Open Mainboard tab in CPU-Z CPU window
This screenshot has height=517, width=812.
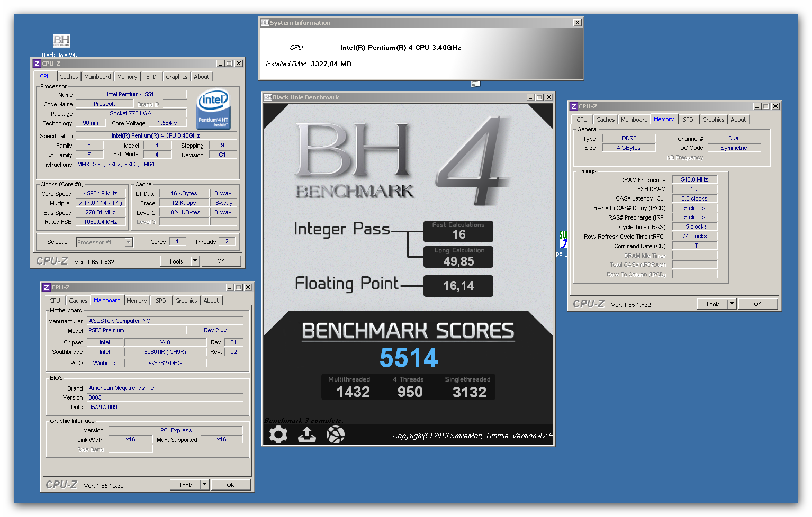point(98,77)
